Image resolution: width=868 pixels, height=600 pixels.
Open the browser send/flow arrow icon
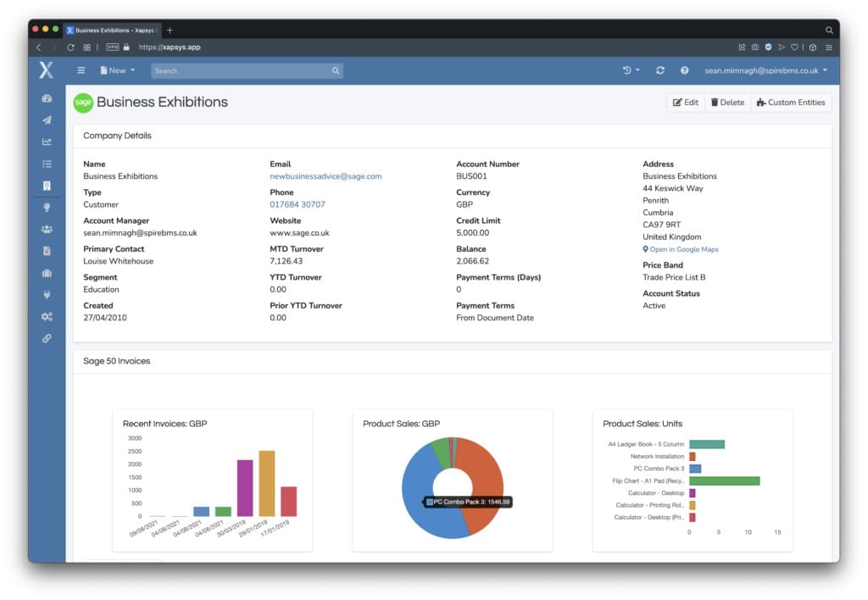(x=782, y=47)
